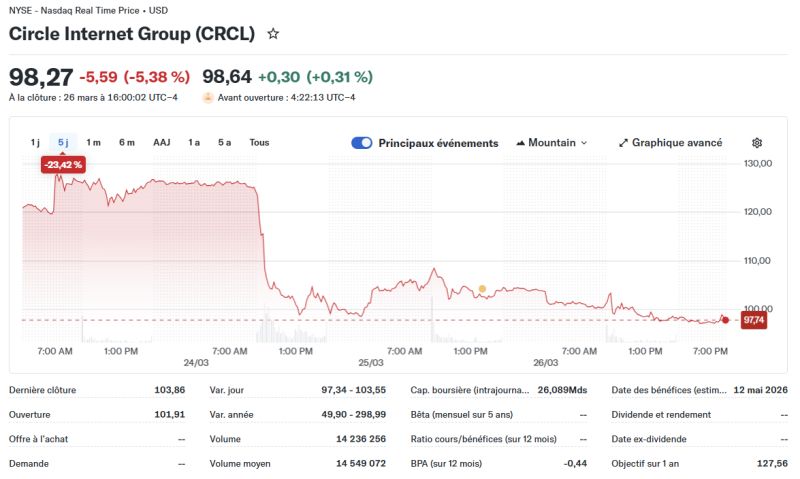
Task: Click the pre-market sun icon
Action: (x=208, y=97)
